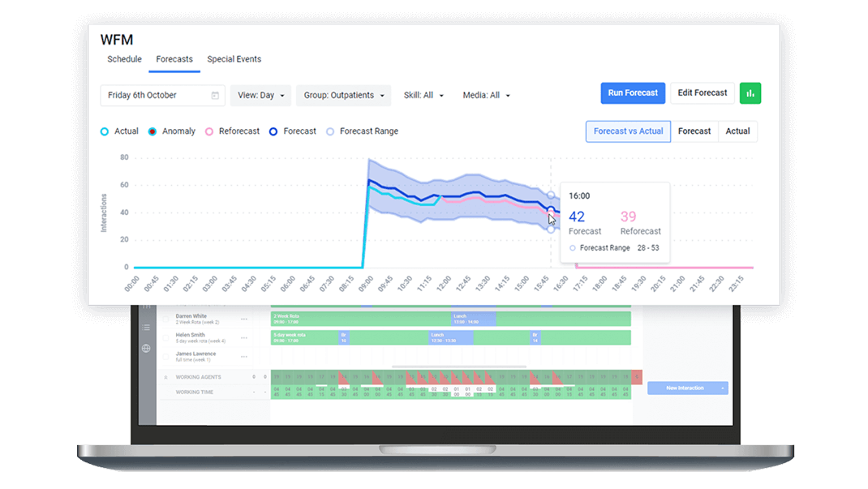Screen dimensions: 868x489
Task: Open three-dot menu for James Lawrence
Action: click(244, 357)
